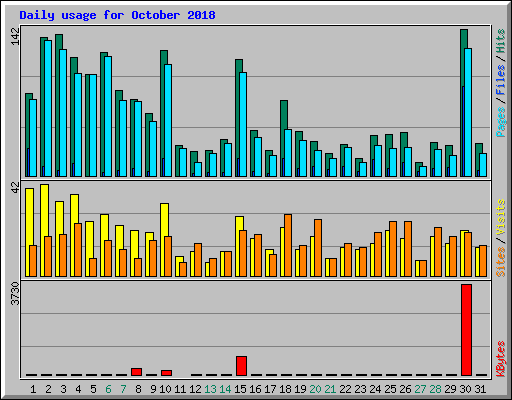Click day label "25" on the x-axis

390,389
